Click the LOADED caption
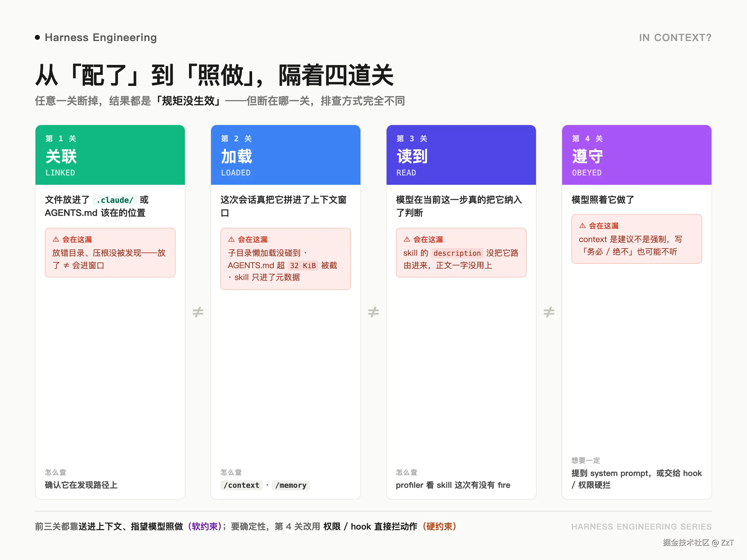The width and height of the screenshot is (747, 560). click(x=236, y=172)
